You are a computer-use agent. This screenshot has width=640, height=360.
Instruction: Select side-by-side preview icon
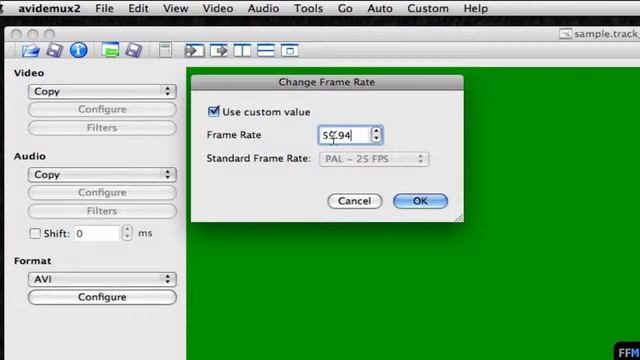(242, 51)
